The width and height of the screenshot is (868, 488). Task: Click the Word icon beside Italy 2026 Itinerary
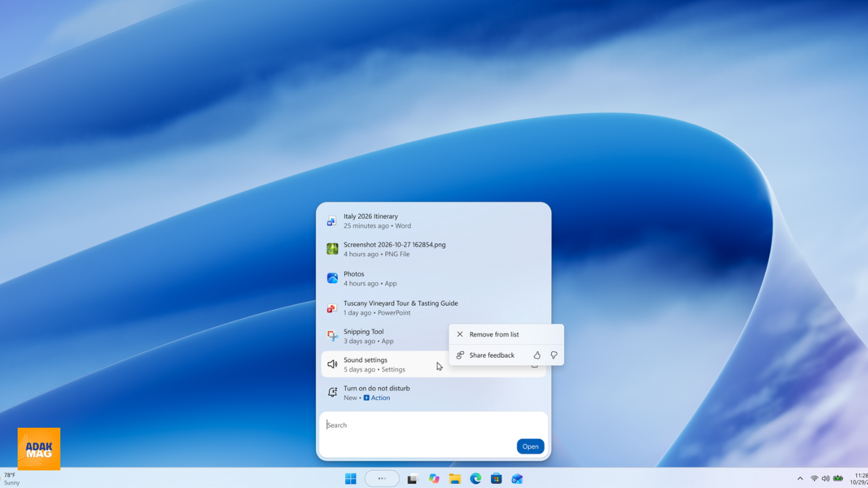click(332, 221)
